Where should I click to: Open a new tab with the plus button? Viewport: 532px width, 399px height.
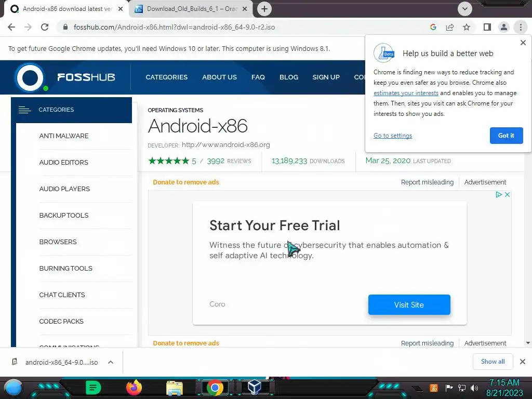pos(264,9)
